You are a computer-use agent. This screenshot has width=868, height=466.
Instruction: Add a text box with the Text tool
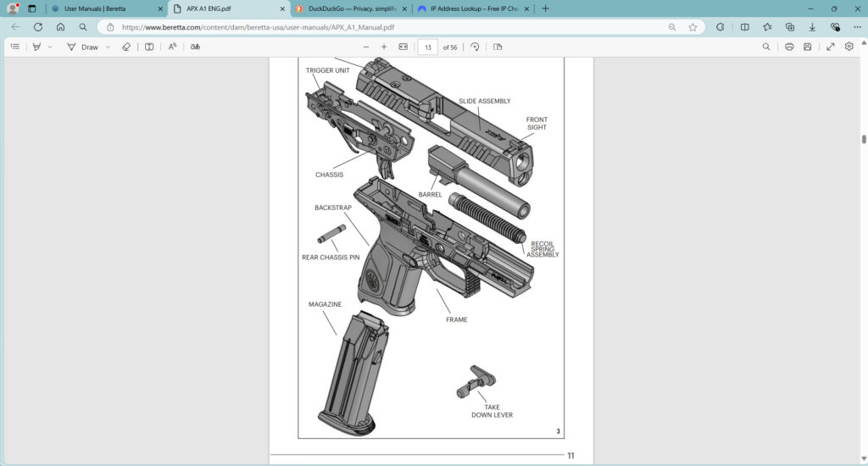[149, 47]
